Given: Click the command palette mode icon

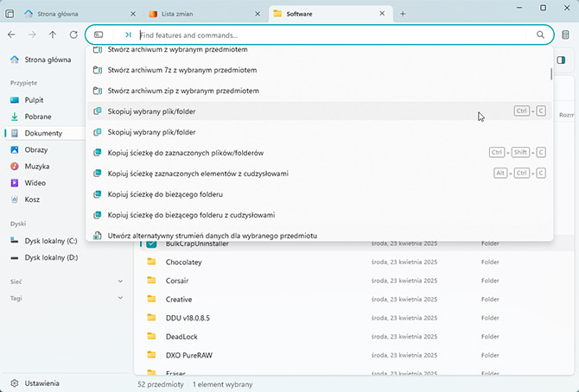Looking at the screenshot, I should (128, 35).
